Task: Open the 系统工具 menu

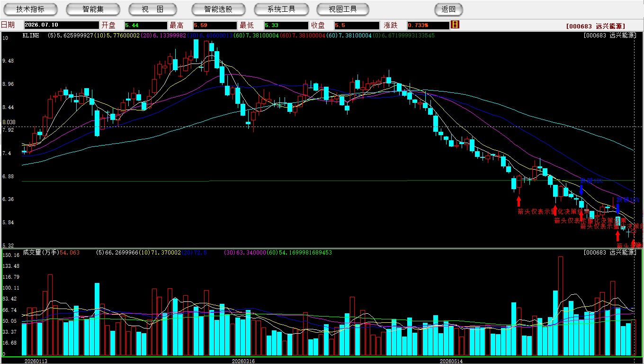Action: [281, 9]
